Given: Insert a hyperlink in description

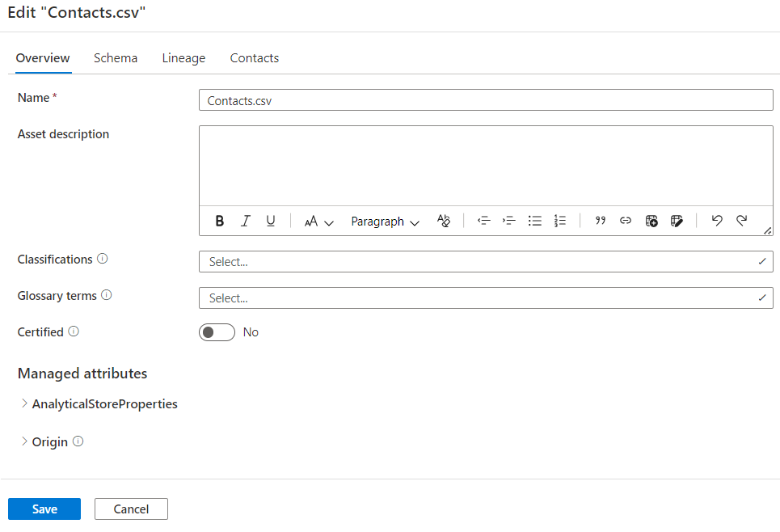Looking at the screenshot, I should [x=625, y=221].
